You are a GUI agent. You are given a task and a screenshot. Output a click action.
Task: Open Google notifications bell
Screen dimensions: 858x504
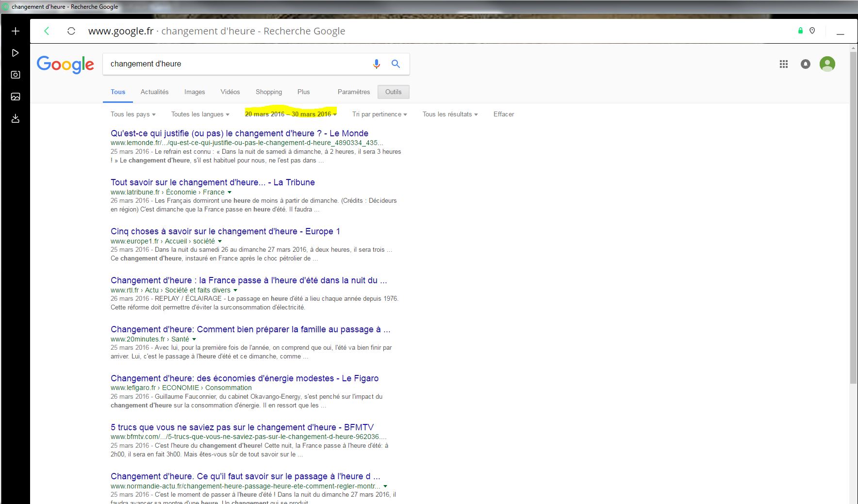(805, 64)
